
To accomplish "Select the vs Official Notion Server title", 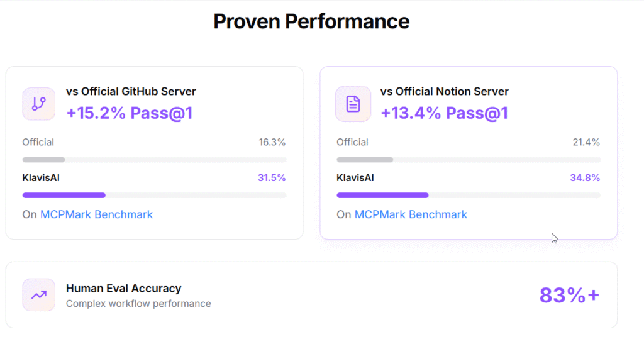I will point(444,91).
